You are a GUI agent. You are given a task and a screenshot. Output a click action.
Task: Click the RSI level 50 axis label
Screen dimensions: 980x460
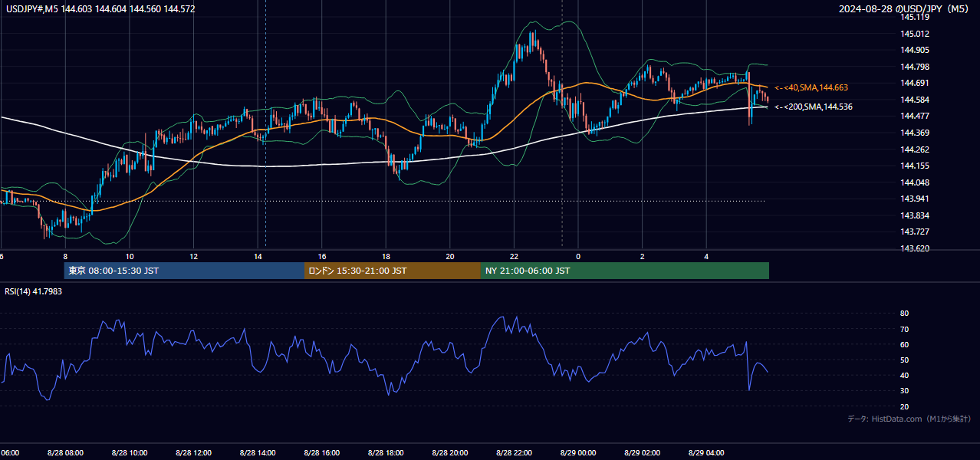click(905, 360)
